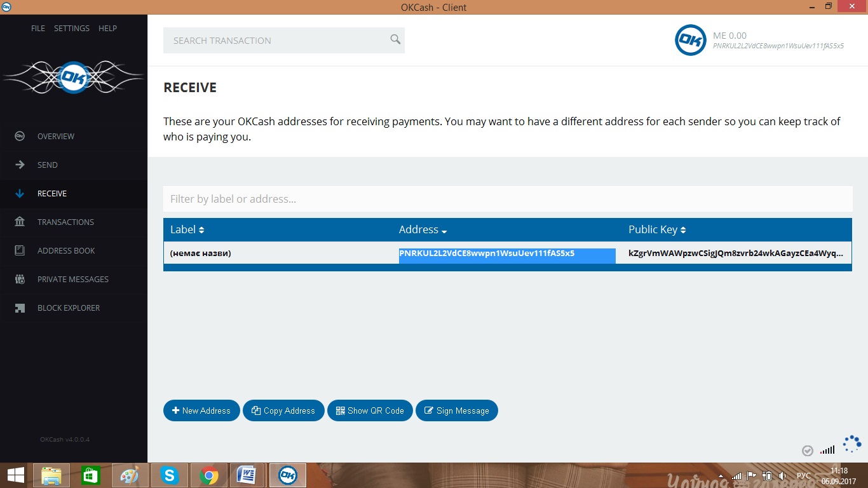868x488 pixels.
Task: Open Paint from taskbar
Action: (130, 475)
